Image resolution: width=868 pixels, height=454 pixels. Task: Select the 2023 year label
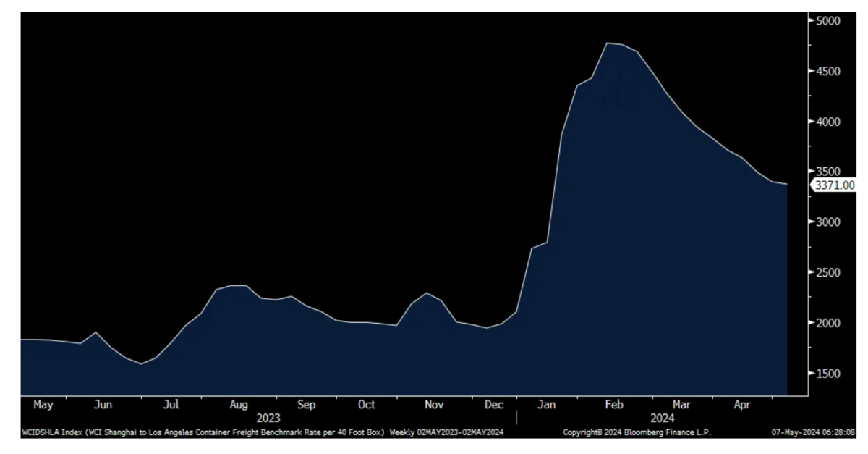[x=268, y=419]
